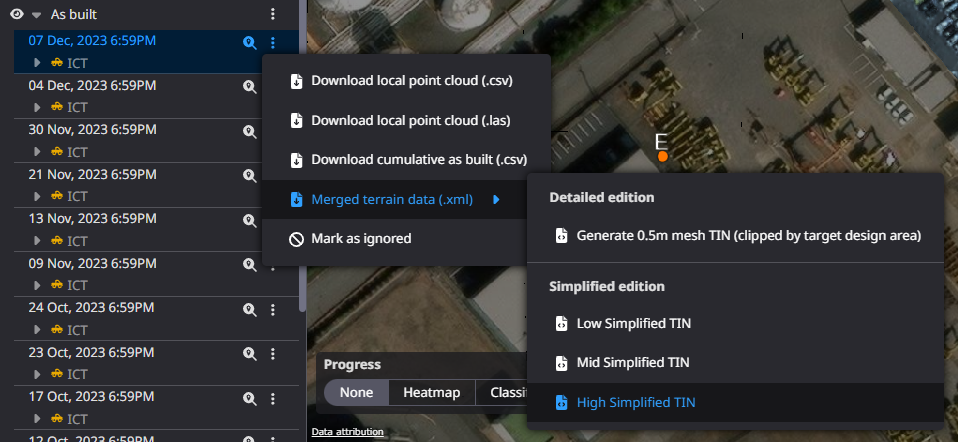Click ICT machine icon under 09 Nov
The image size is (958, 442).
click(x=57, y=285)
